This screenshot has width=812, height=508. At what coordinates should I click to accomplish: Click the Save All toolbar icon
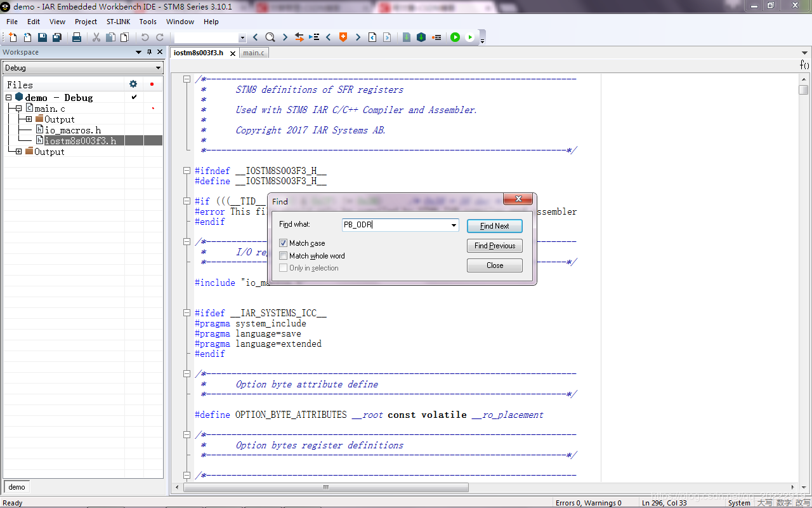57,37
